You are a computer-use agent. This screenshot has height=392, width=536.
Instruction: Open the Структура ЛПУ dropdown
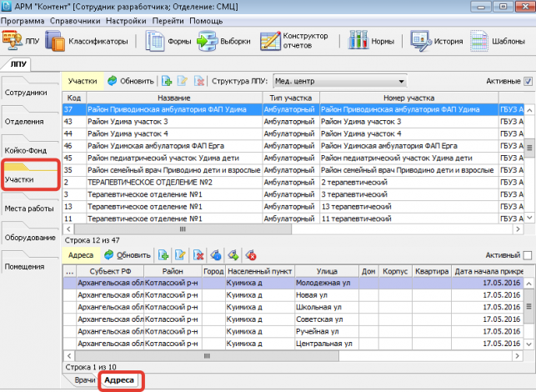[x=340, y=82]
